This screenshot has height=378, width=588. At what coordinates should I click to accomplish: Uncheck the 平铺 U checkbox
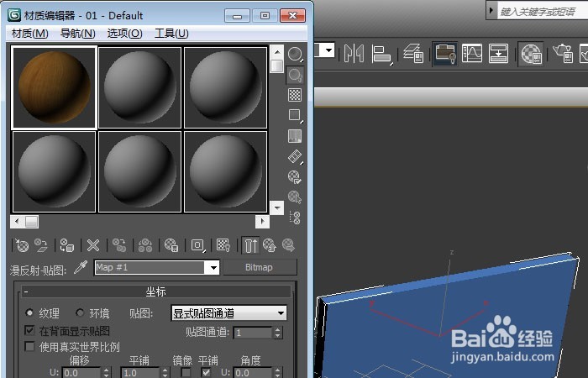click(x=206, y=372)
